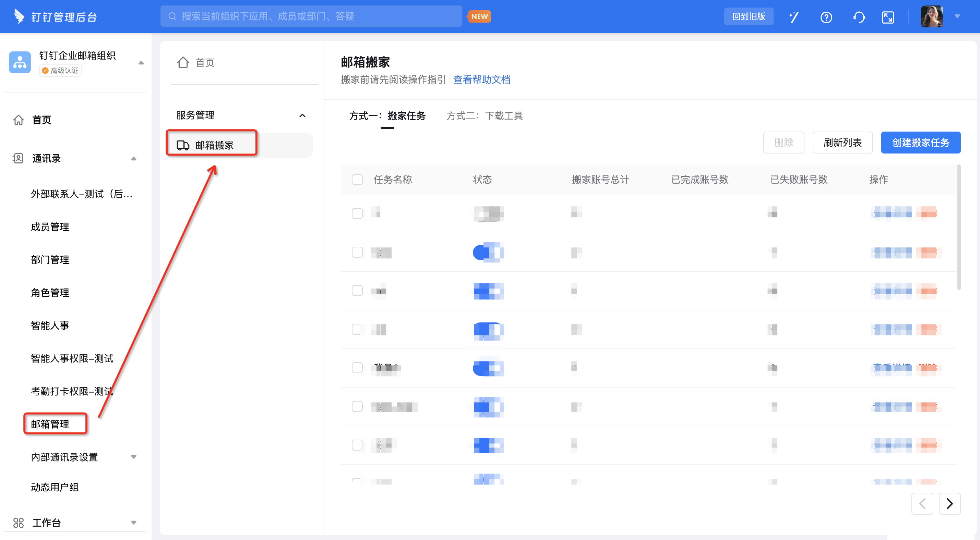
Task: Open the magic wand feature icon
Action: [x=793, y=17]
